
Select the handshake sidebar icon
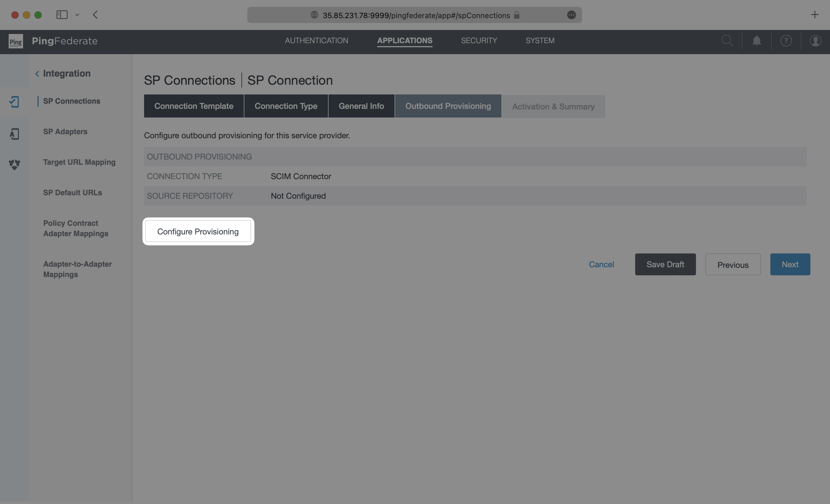(x=14, y=165)
